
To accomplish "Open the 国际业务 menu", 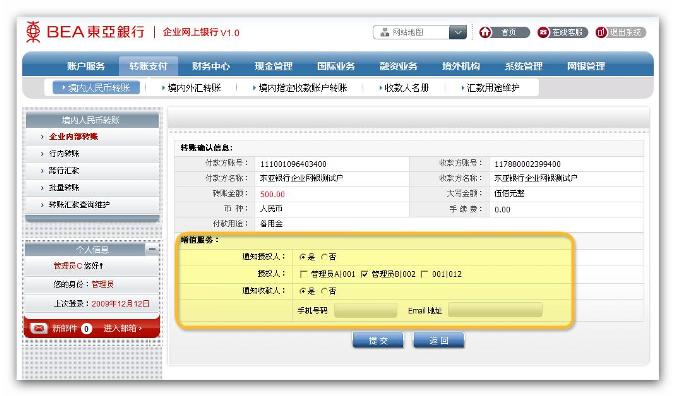I will (336, 66).
